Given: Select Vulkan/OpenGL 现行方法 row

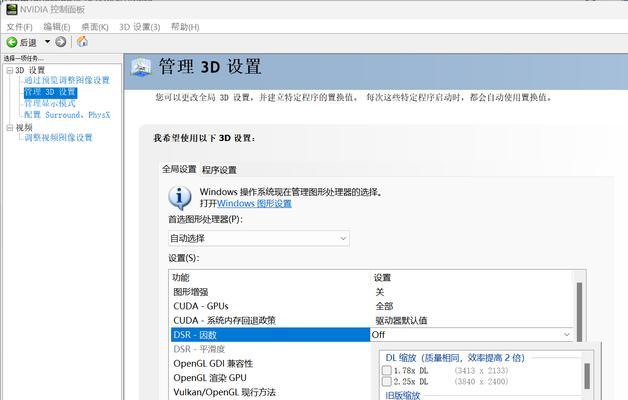Looking at the screenshot, I should point(224,392).
